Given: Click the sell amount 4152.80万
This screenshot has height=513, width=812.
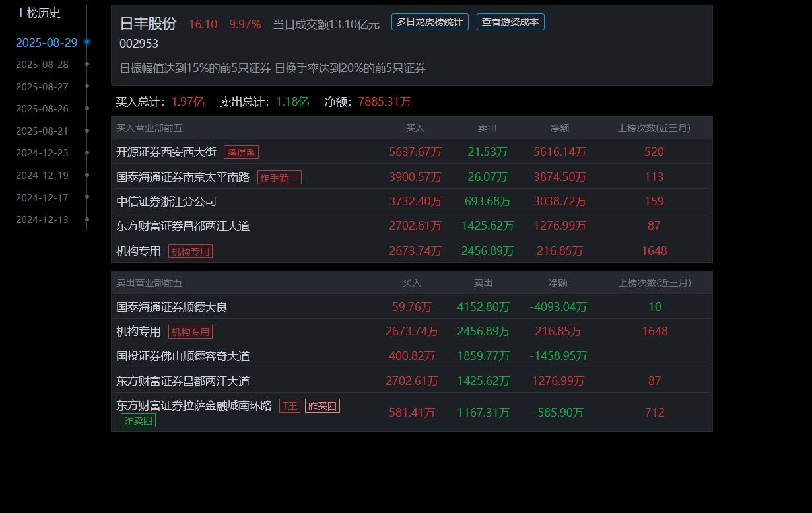Looking at the screenshot, I should tap(483, 307).
